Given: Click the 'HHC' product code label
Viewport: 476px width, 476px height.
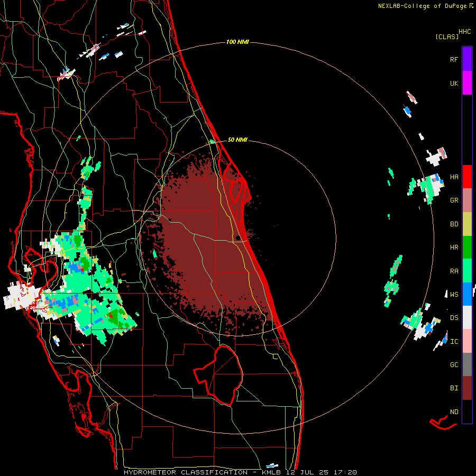Looking at the screenshot, I should pos(465,32).
